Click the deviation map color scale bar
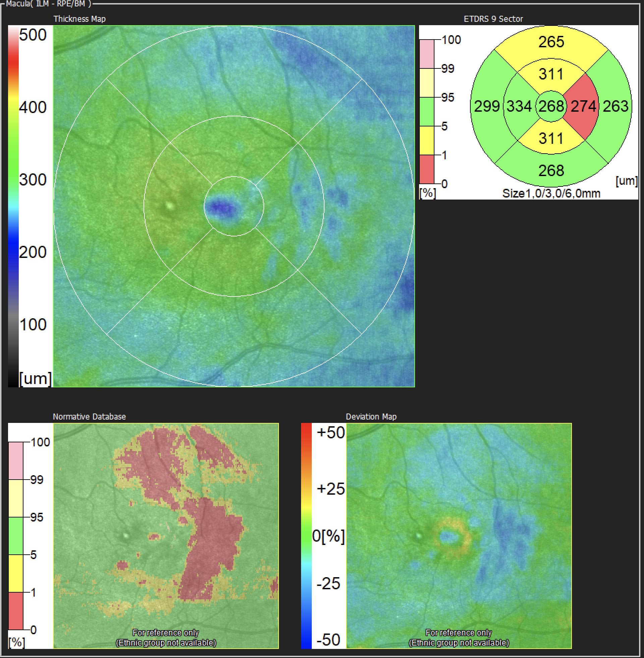 click(x=306, y=536)
